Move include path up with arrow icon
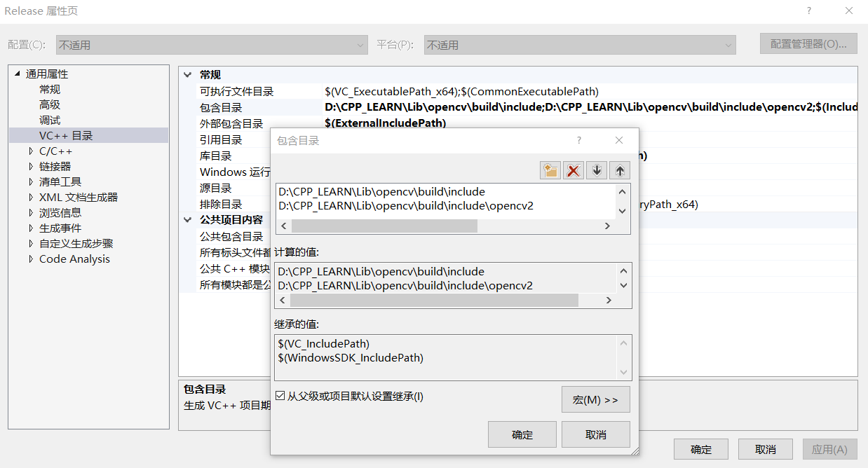This screenshot has height=468, width=868. click(619, 170)
